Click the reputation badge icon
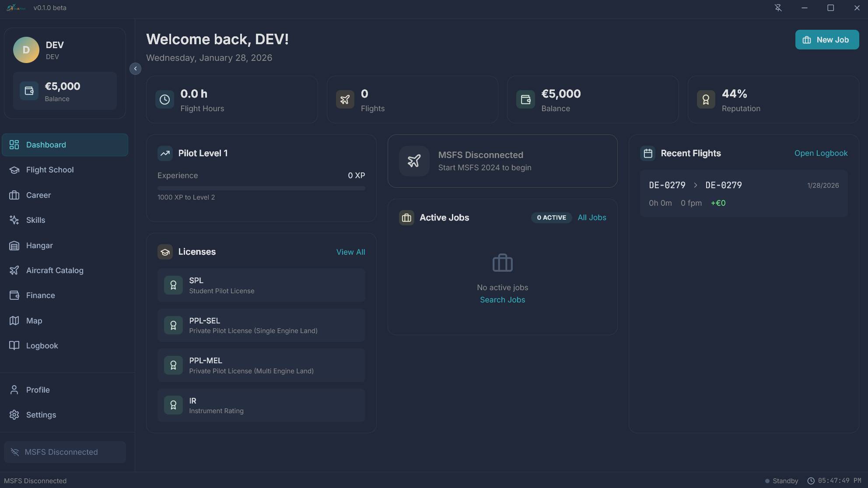 coord(706,100)
